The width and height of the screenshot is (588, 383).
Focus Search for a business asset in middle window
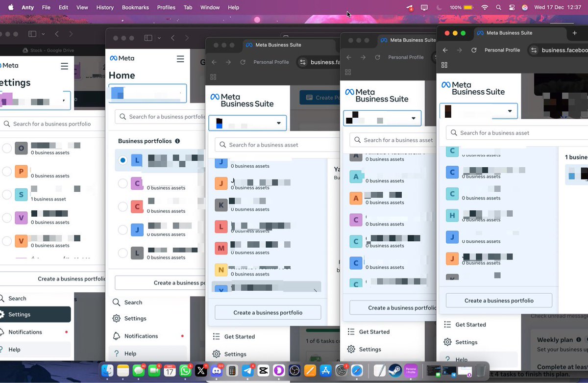click(x=277, y=145)
